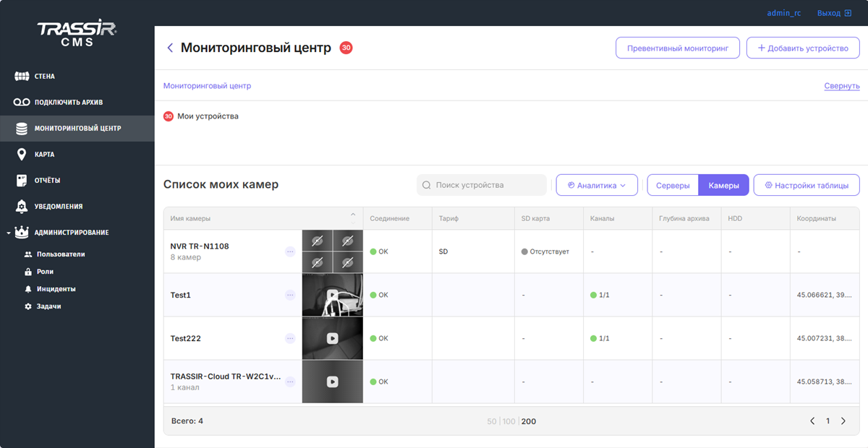Open Reports (Отчёты) sidebar icon
Viewport: 868px width, 448px height.
pyautogui.click(x=22, y=181)
